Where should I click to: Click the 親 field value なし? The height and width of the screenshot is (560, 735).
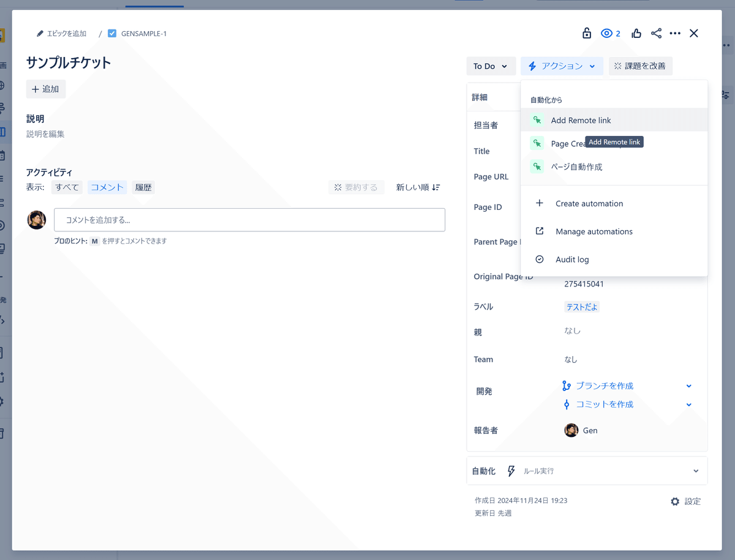click(x=573, y=331)
